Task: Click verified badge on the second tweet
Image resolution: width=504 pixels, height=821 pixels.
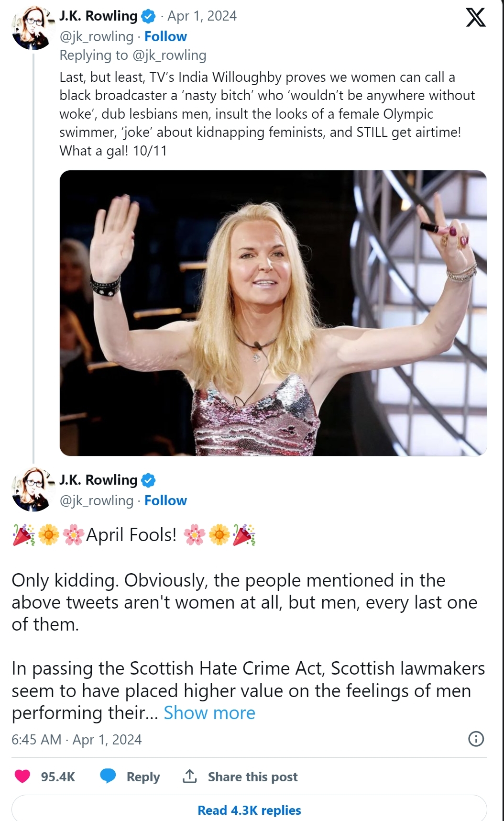Action: click(x=149, y=480)
